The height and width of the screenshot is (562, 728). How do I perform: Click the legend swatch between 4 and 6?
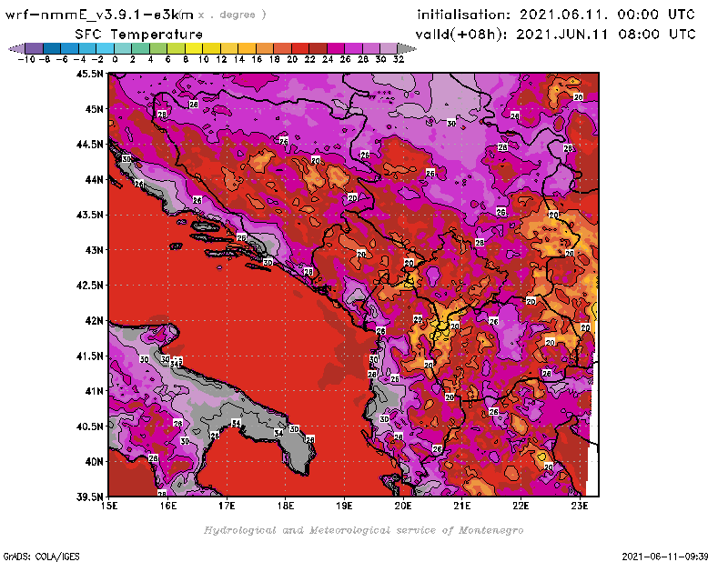158,48
